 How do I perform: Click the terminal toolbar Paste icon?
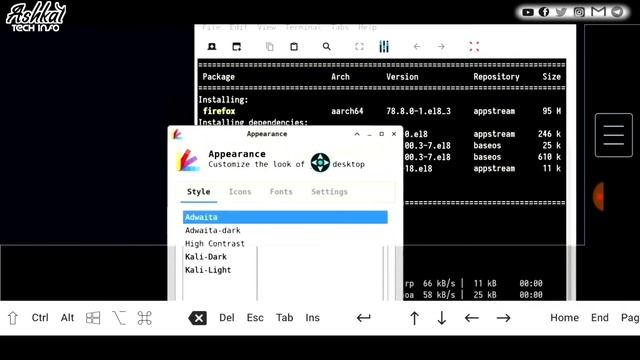coord(294,47)
